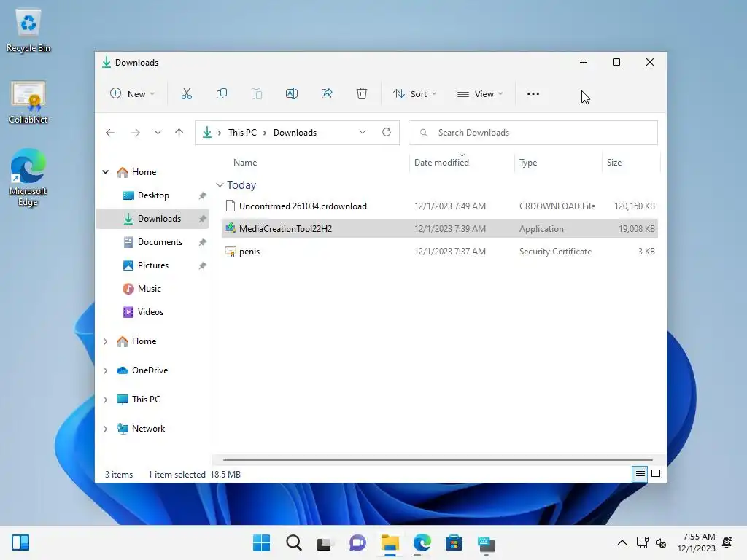This screenshot has width=747, height=560.
Task: Go up one folder level arrow
Action: coord(179,133)
